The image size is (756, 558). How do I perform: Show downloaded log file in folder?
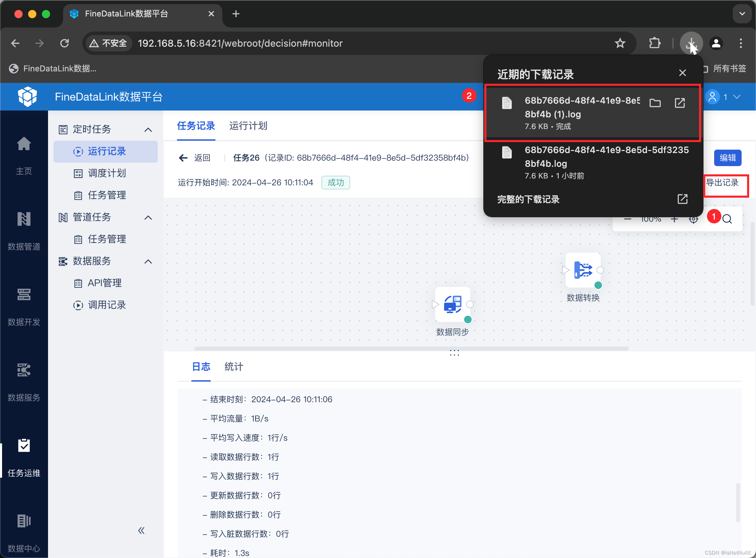click(x=655, y=103)
